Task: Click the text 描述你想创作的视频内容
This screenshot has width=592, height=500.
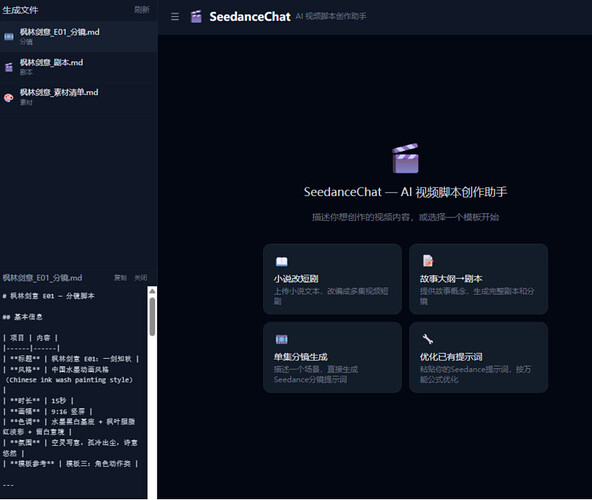Action: click(361, 217)
